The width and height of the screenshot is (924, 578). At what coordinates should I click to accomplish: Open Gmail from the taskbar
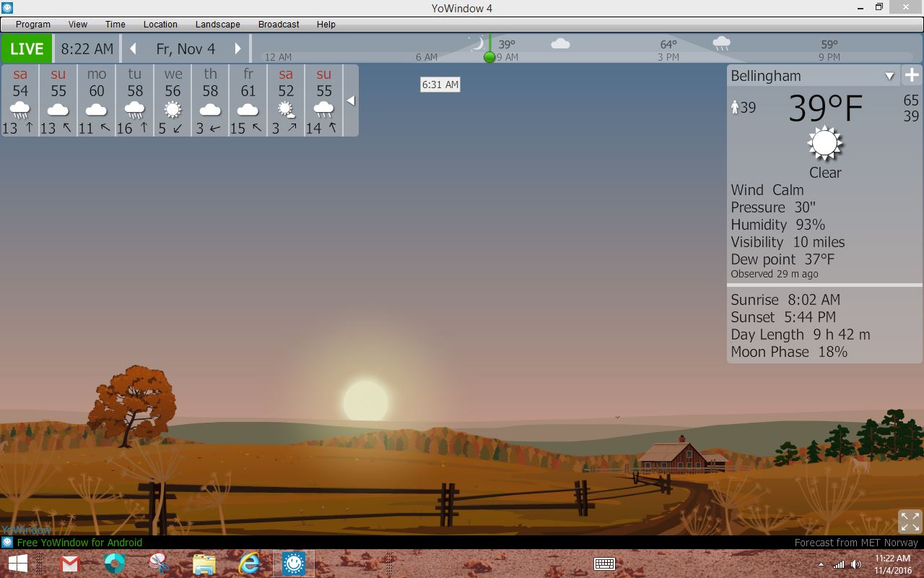pos(69,564)
